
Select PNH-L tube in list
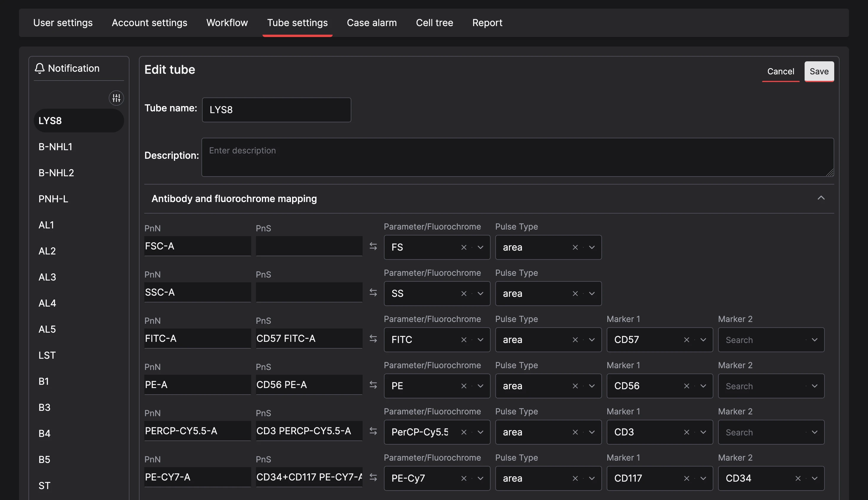(x=79, y=199)
